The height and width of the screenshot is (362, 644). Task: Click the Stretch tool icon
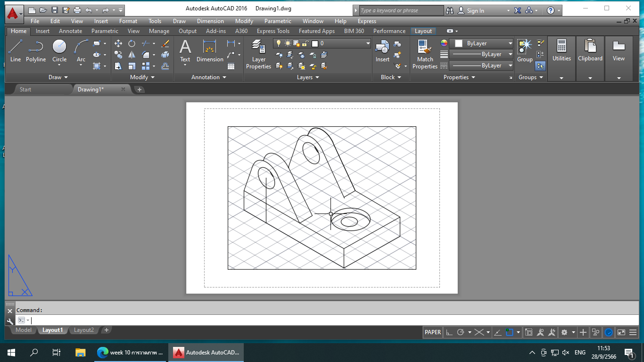point(118,66)
